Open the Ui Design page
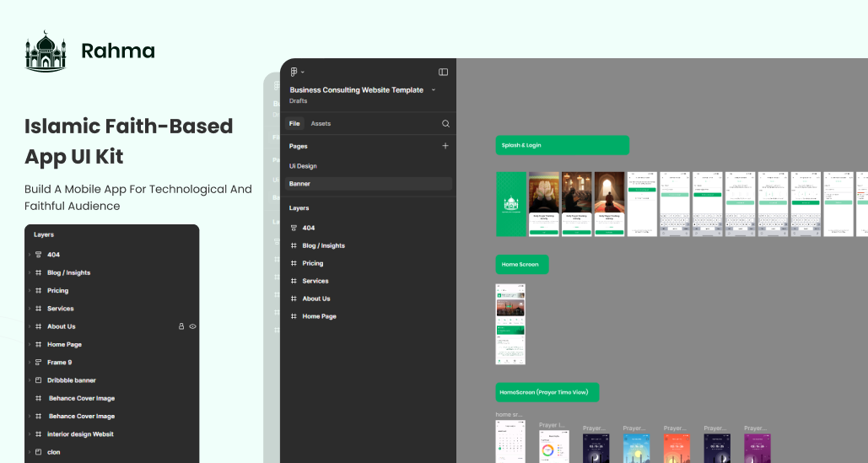Image resolution: width=868 pixels, height=463 pixels. 303,166
